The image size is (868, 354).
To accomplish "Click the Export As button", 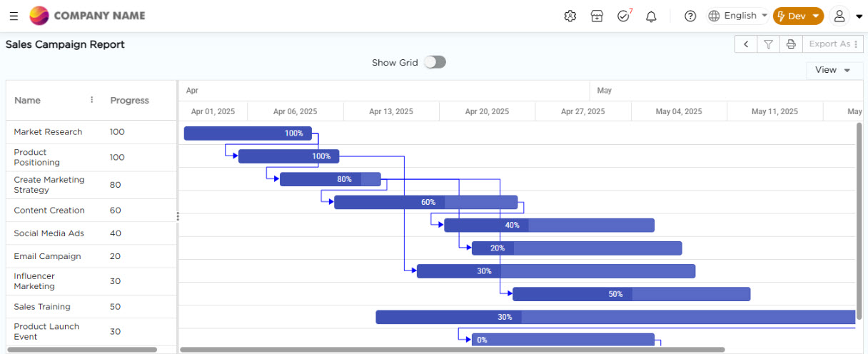I will click(834, 44).
